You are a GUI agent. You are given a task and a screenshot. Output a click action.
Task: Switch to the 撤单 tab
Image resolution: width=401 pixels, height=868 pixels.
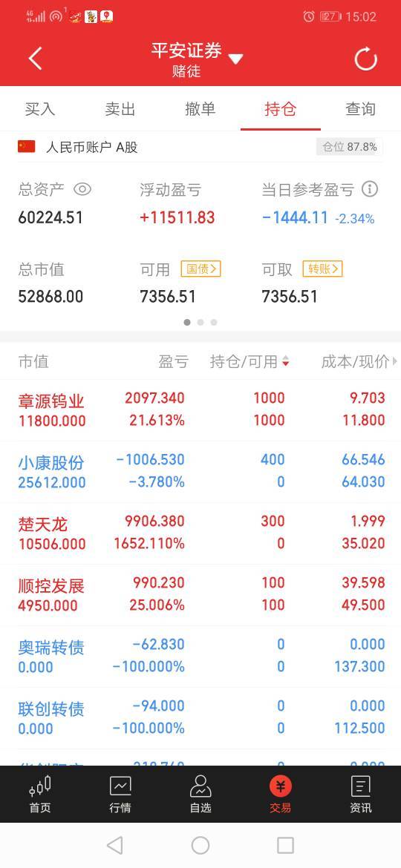click(200, 109)
